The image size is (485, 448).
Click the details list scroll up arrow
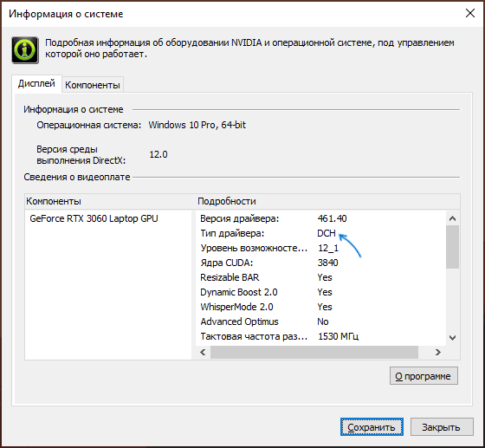tap(452, 218)
